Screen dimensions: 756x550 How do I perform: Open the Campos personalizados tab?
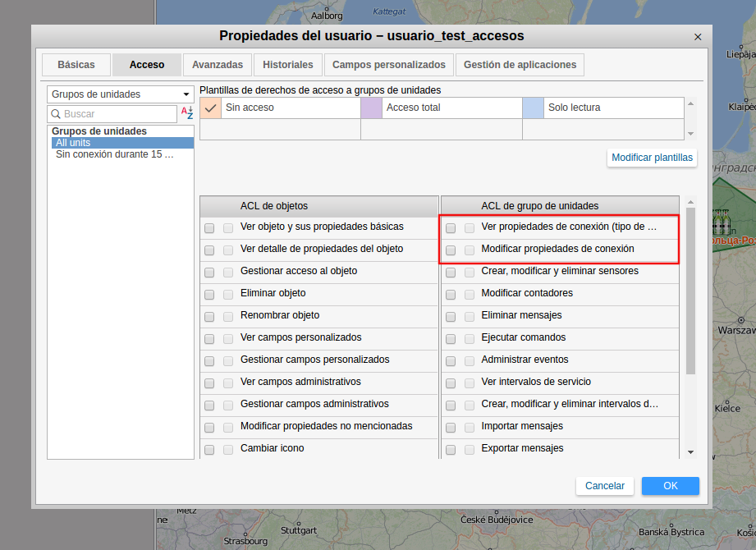coord(389,65)
